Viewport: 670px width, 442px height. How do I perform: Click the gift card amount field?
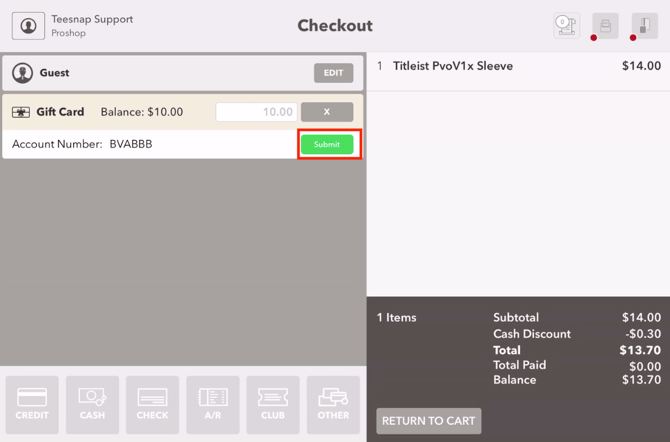click(x=256, y=112)
